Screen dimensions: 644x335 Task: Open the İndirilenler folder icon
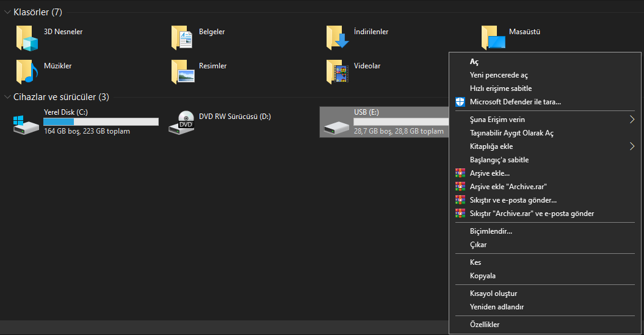click(x=337, y=38)
